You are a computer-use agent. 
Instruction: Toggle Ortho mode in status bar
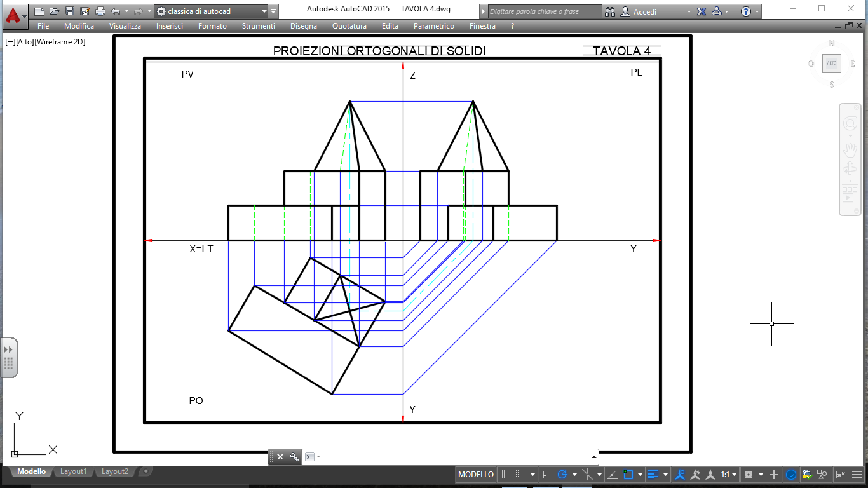pyautogui.click(x=546, y=474)
